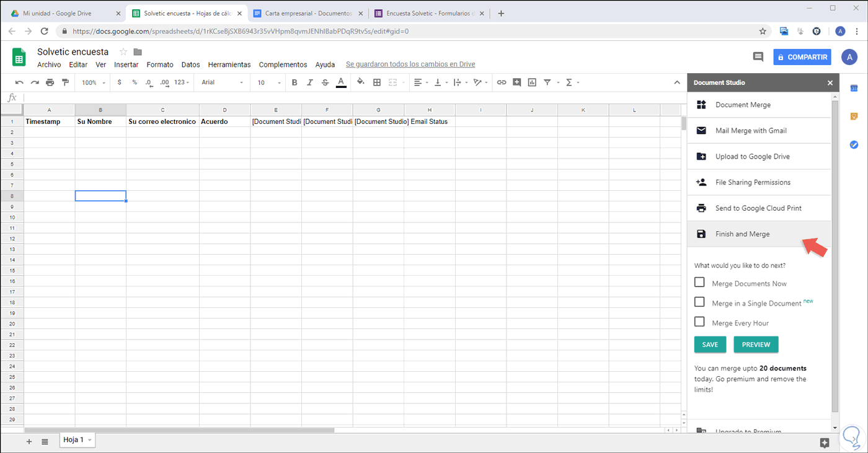Open Google Keep in the side panel
The width and height of the screenshot is (868, 453).
pos(854,117)
